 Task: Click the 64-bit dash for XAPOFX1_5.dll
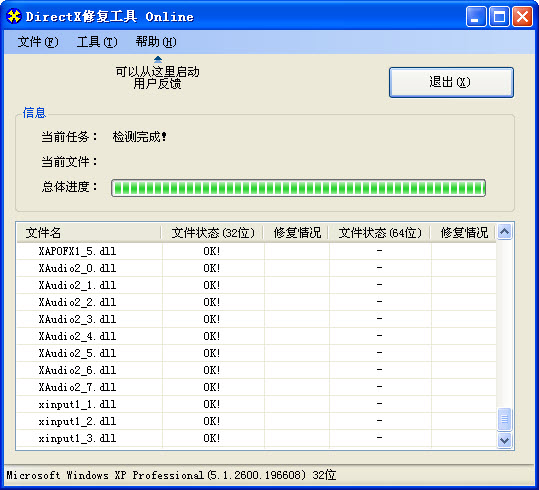379,251
